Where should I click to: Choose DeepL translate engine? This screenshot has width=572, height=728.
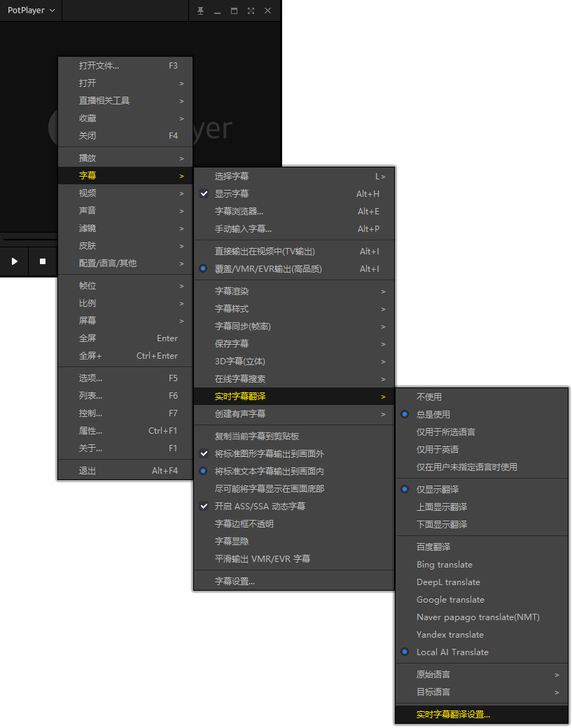(482, 582)
